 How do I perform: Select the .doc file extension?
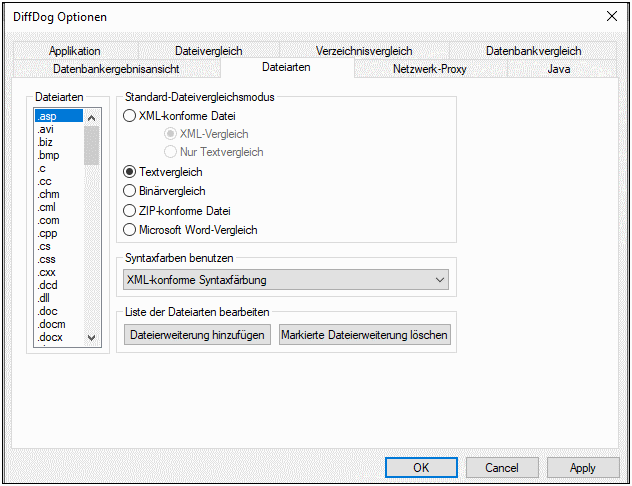[59, 311]
